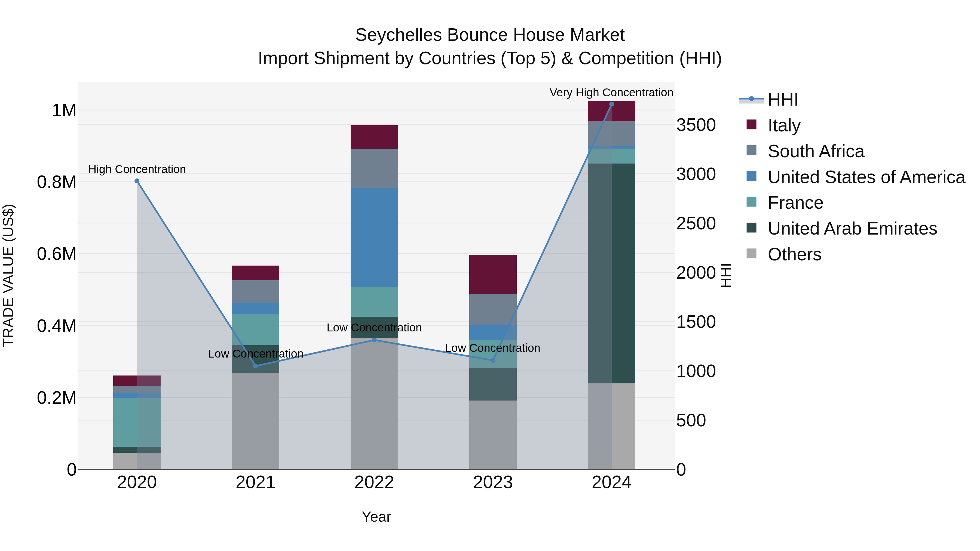Click the 500 HHI axis tick
The width and height of the screenshot is (980, 551).
click(x=691, y=420)
